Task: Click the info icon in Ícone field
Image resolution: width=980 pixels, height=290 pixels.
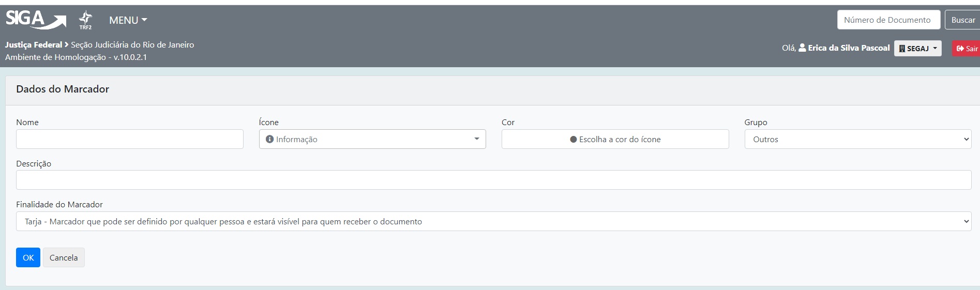Action: pyautogui.click(x=269, y=139)
